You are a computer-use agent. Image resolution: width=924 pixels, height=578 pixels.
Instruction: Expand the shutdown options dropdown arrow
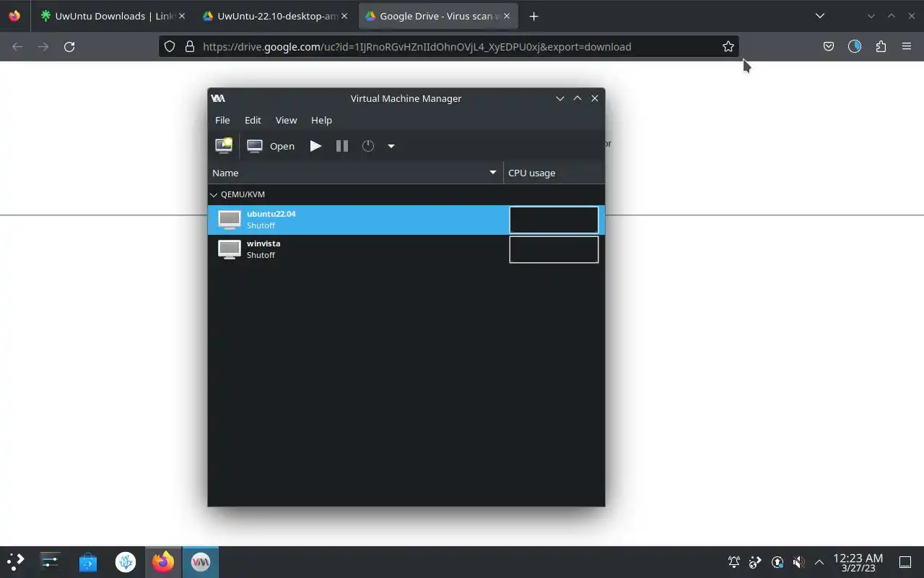[391, 146]
